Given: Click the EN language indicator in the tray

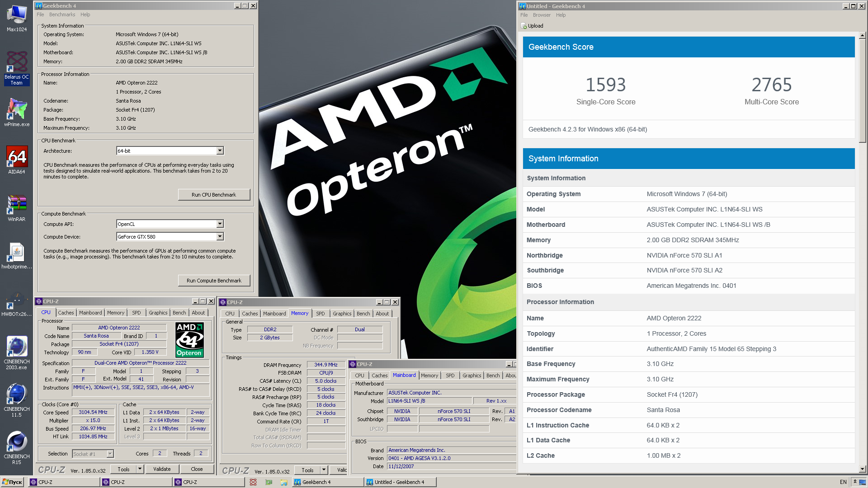Looking at the screenshot, I should click(843, 482).
